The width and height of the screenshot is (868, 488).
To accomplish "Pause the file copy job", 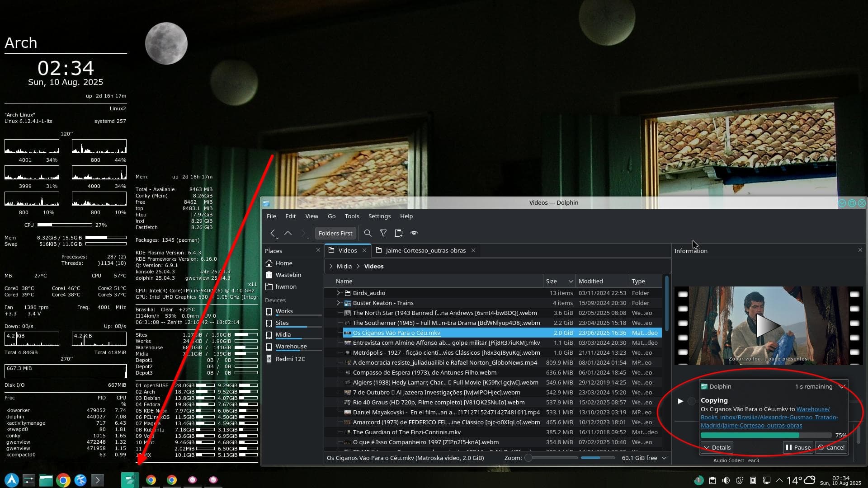I will pos(798,447).
